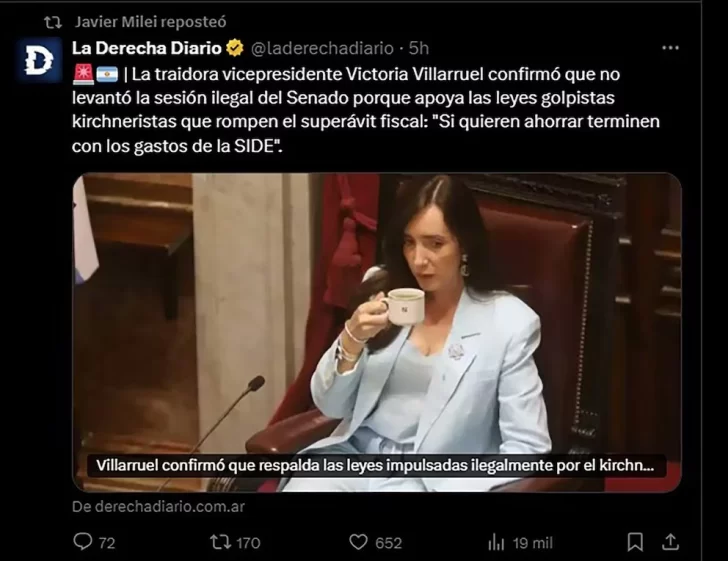728x561 pixels.
Task: Click the Villarruel confirmó headline caption
Action: click(x=375, y=465)
